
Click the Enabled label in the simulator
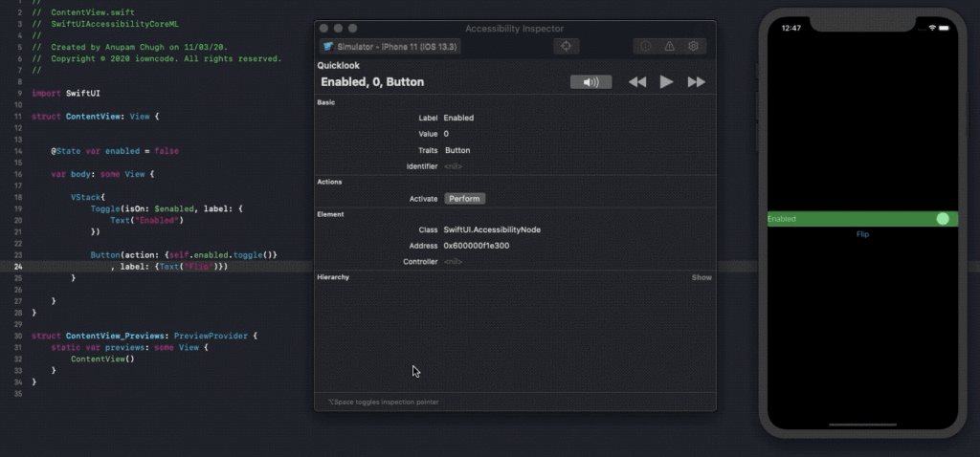(782, 219)
